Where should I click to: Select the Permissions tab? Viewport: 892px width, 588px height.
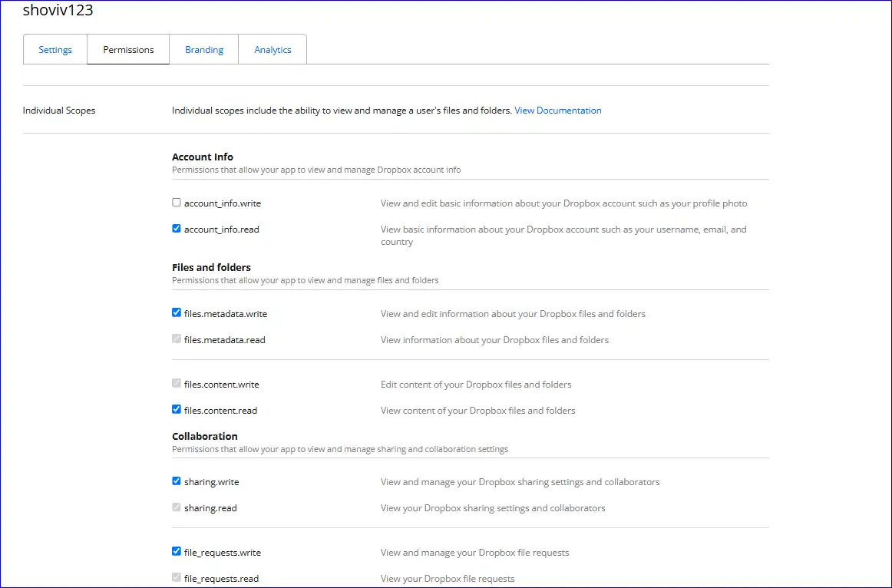[127, 48]
